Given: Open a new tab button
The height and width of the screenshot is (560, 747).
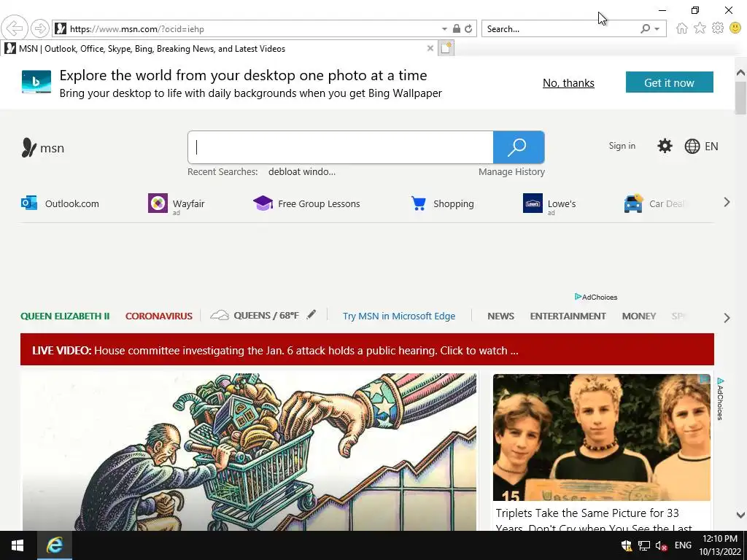Looking at the screenshot, I should [x=446, y=48].
